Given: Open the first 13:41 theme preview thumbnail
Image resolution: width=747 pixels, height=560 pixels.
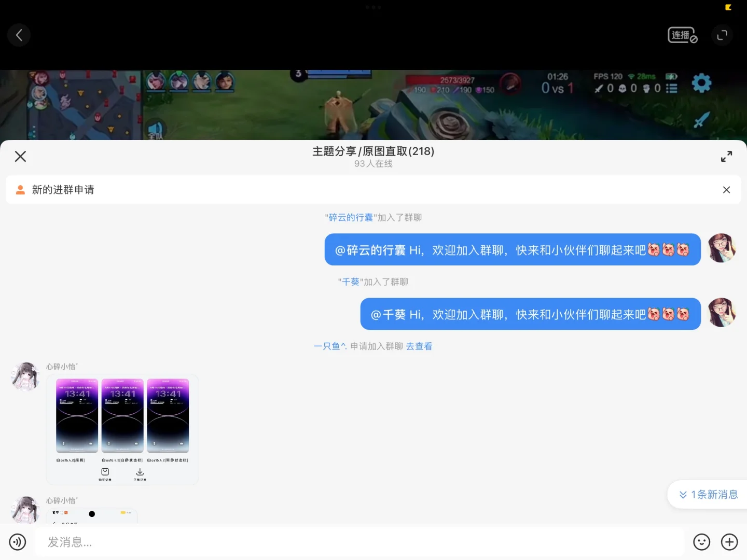Looking at the screenshot, I should [77, 416].
